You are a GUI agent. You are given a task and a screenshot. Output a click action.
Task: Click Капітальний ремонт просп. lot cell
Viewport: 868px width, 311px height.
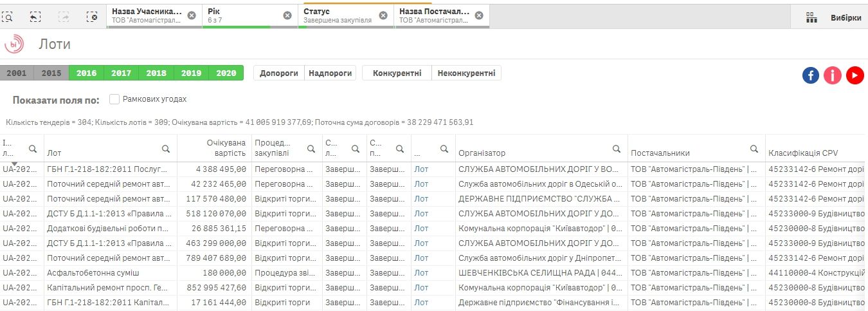111,287
